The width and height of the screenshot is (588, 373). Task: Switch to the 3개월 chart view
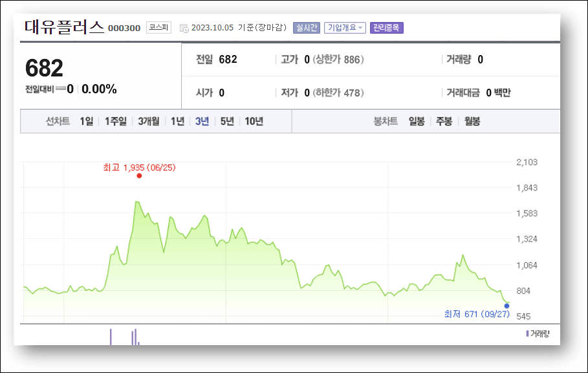(x=148, y=120)
